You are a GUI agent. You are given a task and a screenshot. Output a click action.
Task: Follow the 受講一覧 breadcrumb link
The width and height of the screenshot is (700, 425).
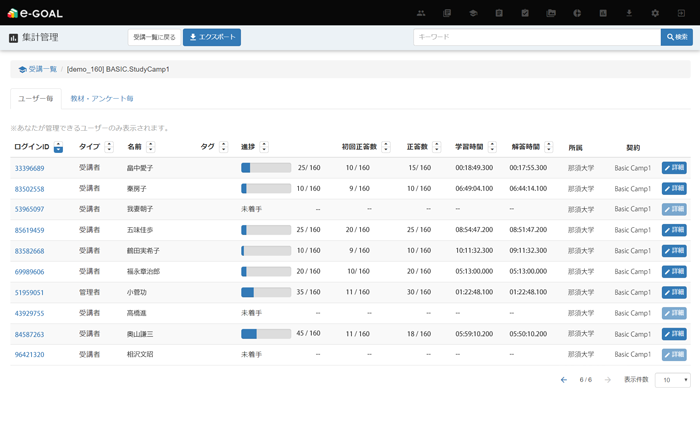tap(38, 69)
